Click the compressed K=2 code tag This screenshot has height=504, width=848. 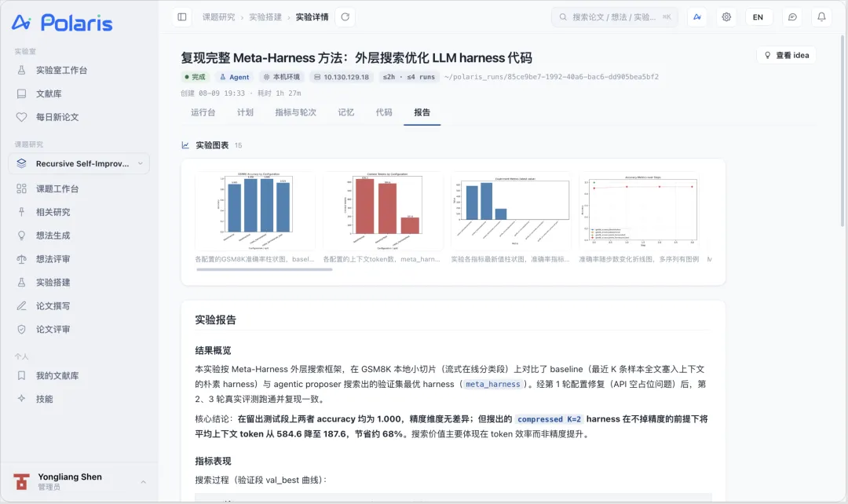coord(549,419)
